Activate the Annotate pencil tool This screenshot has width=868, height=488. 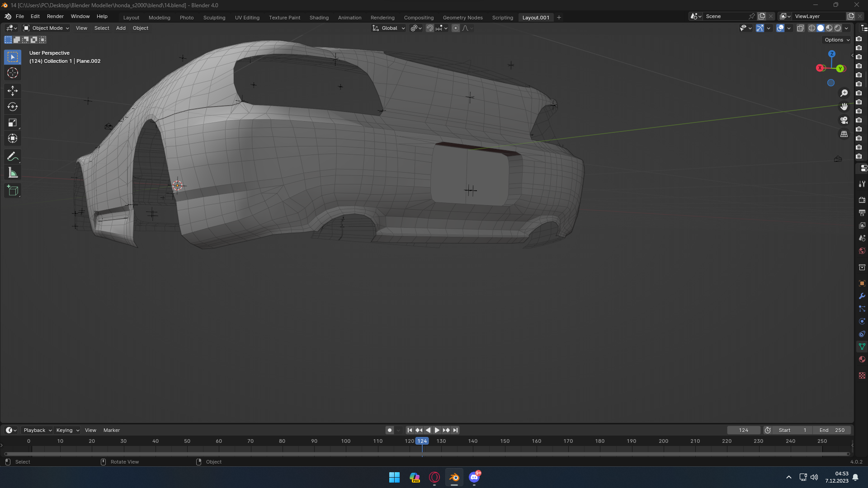click(x=13, y=157)
